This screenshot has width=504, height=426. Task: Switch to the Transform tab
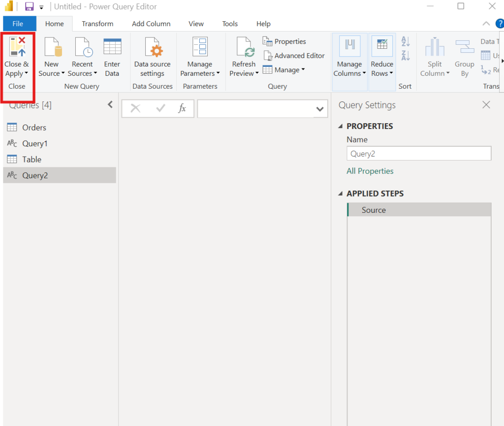(x=97, y=24)
